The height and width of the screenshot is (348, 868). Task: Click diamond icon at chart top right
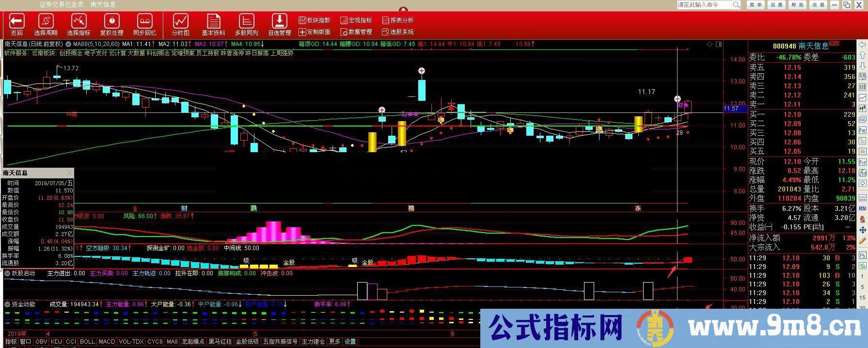pyautogui.click(x=710, y=44)
